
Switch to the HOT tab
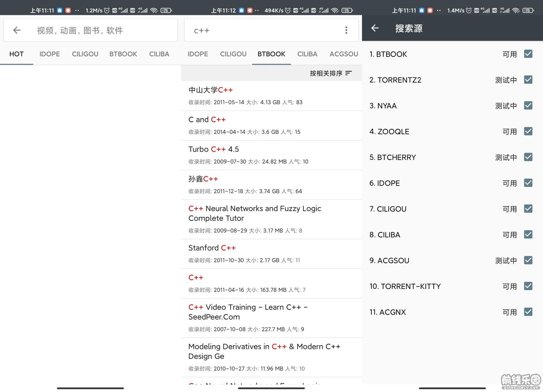click(16, 54)
